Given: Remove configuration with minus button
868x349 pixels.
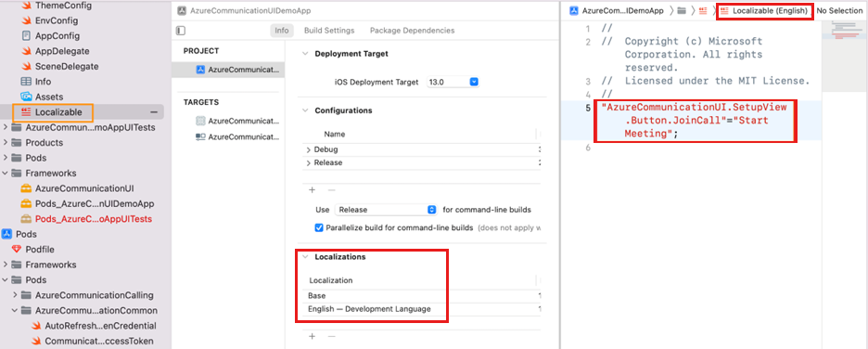Looking at the screenshot, I should (x=332, y=190).
